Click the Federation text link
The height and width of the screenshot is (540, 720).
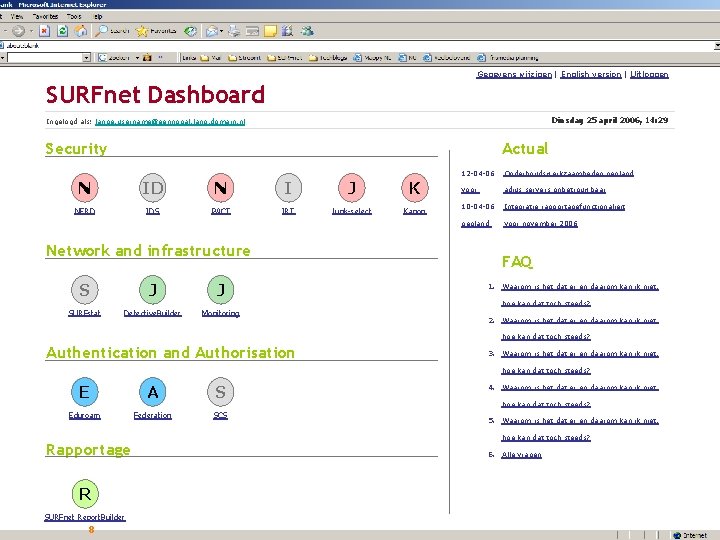coord(152,415)
